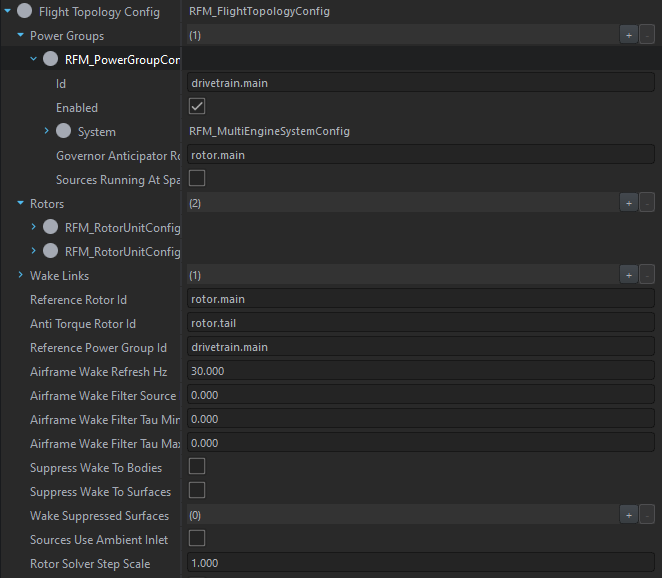Select the Reference Rotor Id label
Screen dimensions: 662x578
tap(78, 300)
